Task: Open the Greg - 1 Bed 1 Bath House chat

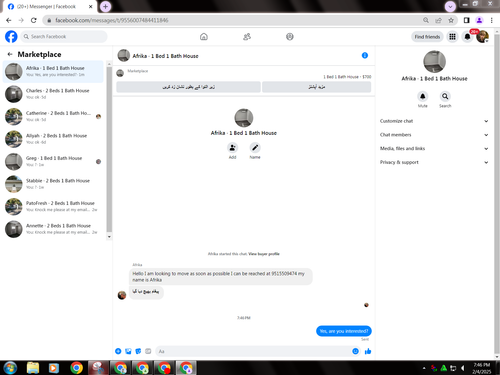Action: pos(53,161)
